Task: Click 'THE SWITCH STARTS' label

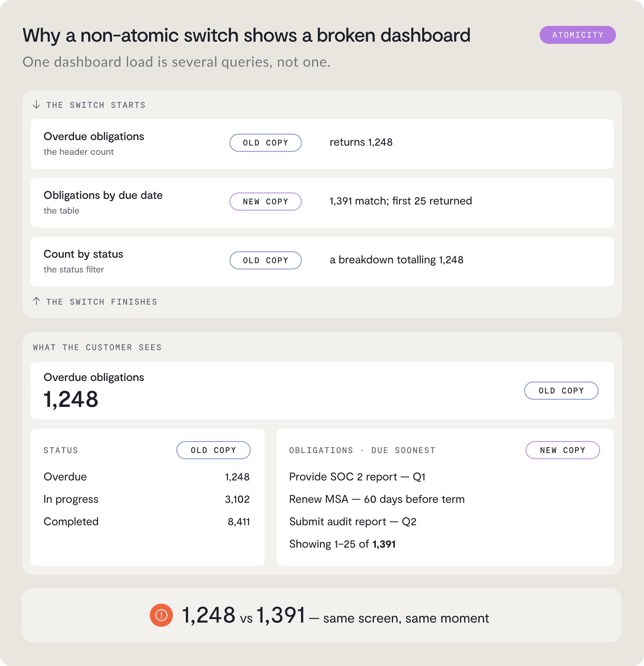Action: (x=96, y=105)
